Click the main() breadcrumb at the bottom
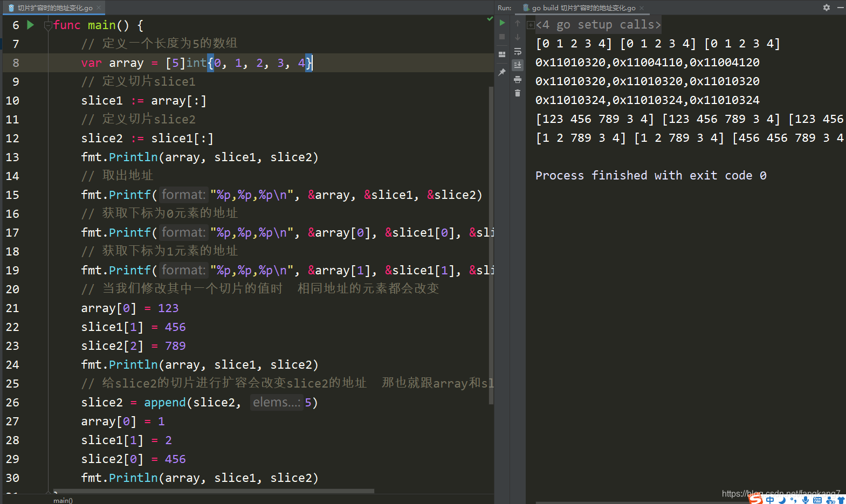846x504 pixels. [x=63, y=500]
